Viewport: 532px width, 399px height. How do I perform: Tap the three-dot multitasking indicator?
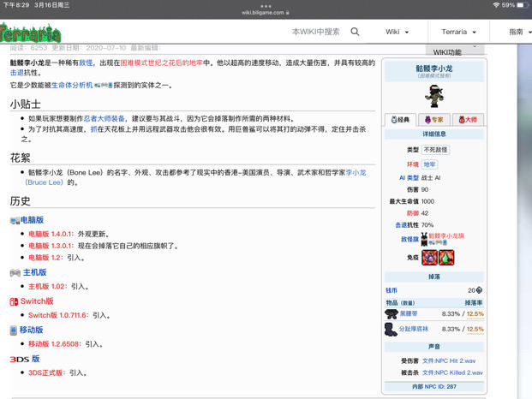[x=266, y=6]
